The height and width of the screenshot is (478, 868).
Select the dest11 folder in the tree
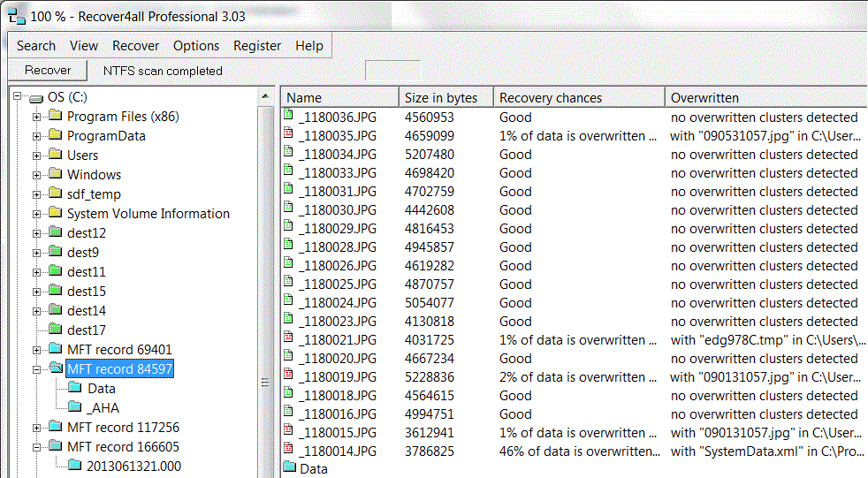click(87, 271)
